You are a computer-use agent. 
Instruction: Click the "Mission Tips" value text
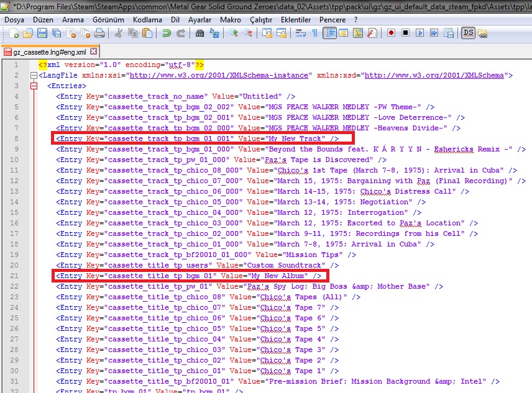point(312,255)
